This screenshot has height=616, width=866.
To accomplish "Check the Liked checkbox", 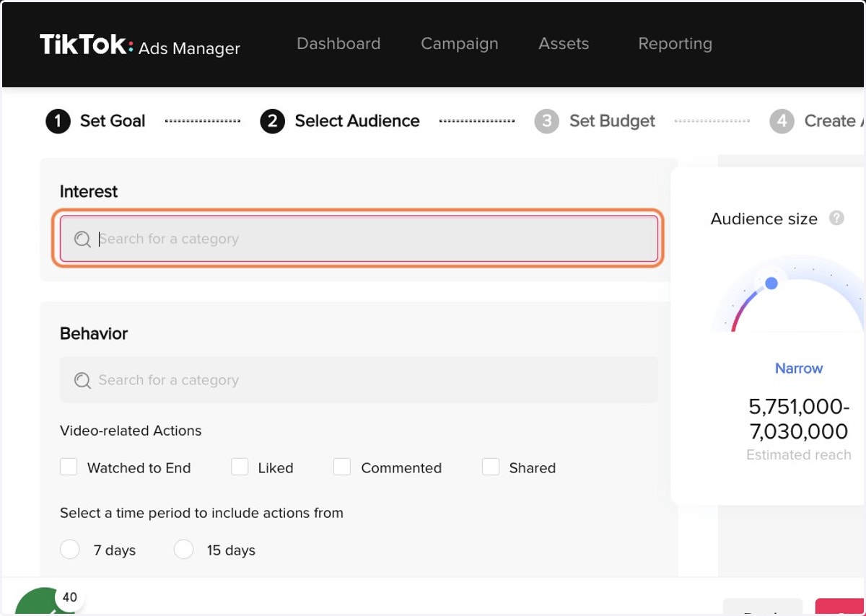I will [x=240, y=467].
